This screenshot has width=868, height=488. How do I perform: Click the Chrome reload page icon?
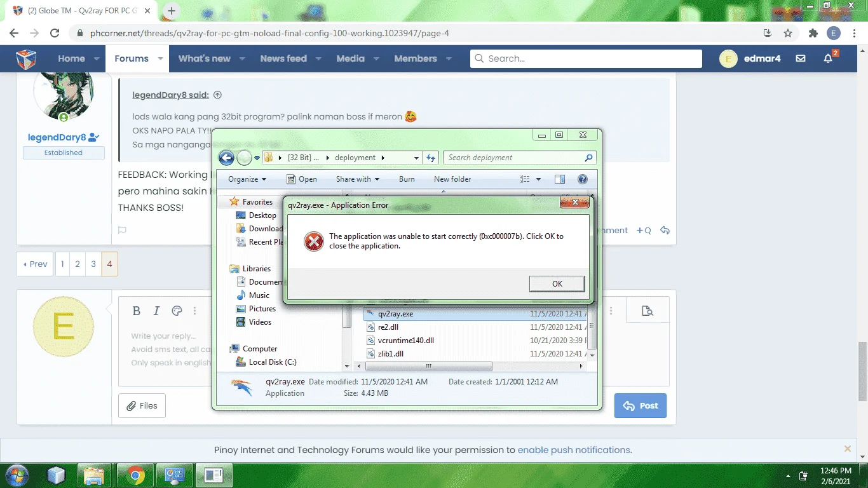[55, 33]
